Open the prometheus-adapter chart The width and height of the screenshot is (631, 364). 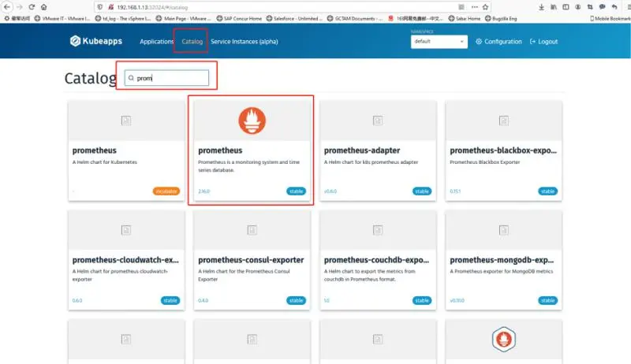[x=378, y=150]
